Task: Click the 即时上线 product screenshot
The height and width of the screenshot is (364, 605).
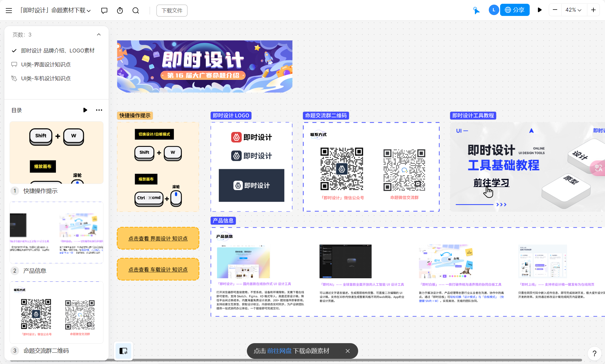Action: [542, 261]
